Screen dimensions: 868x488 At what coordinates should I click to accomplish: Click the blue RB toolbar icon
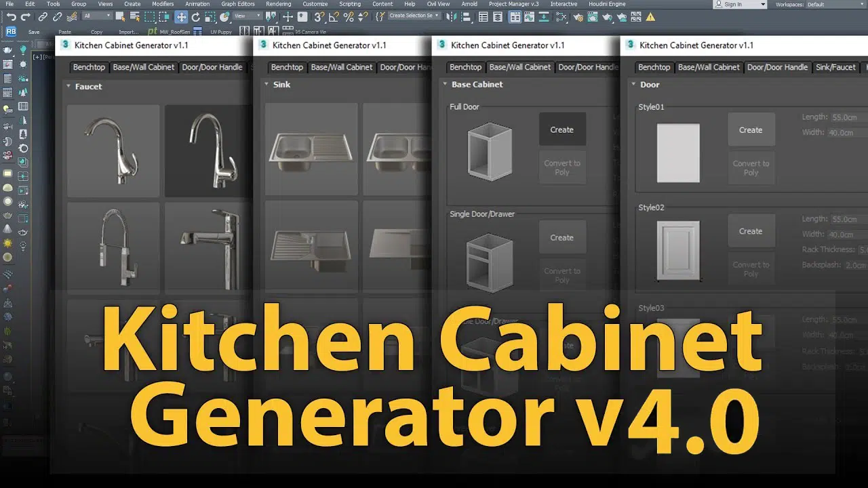coord(11,31)
